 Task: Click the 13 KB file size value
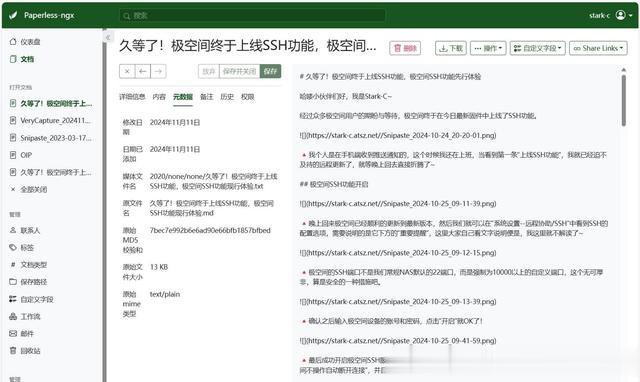(159, 267)
